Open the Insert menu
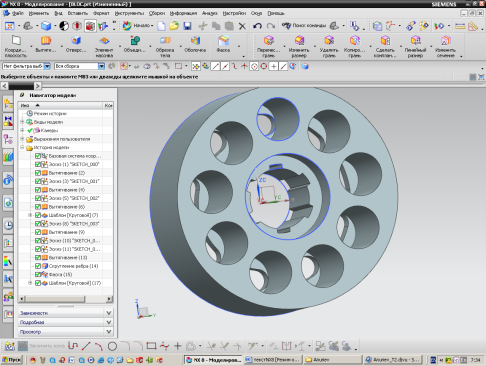This screenshot has width=486, height=366. pos(78,13)
